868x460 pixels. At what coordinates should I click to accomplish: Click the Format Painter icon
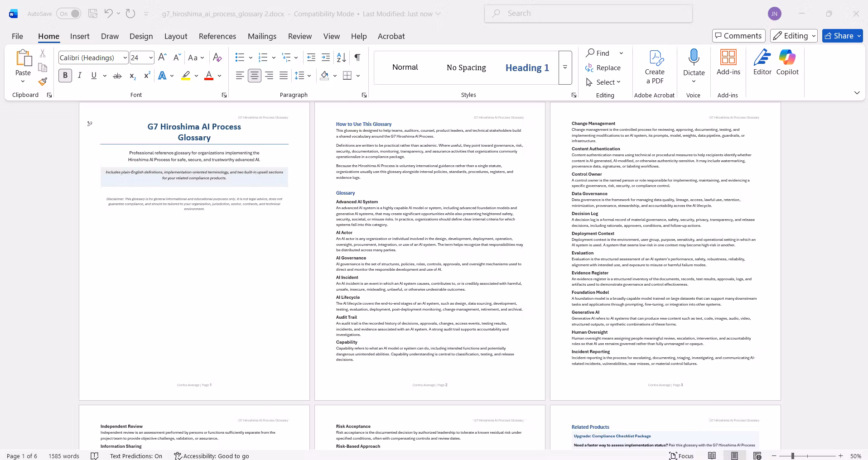tap(43, 82)
